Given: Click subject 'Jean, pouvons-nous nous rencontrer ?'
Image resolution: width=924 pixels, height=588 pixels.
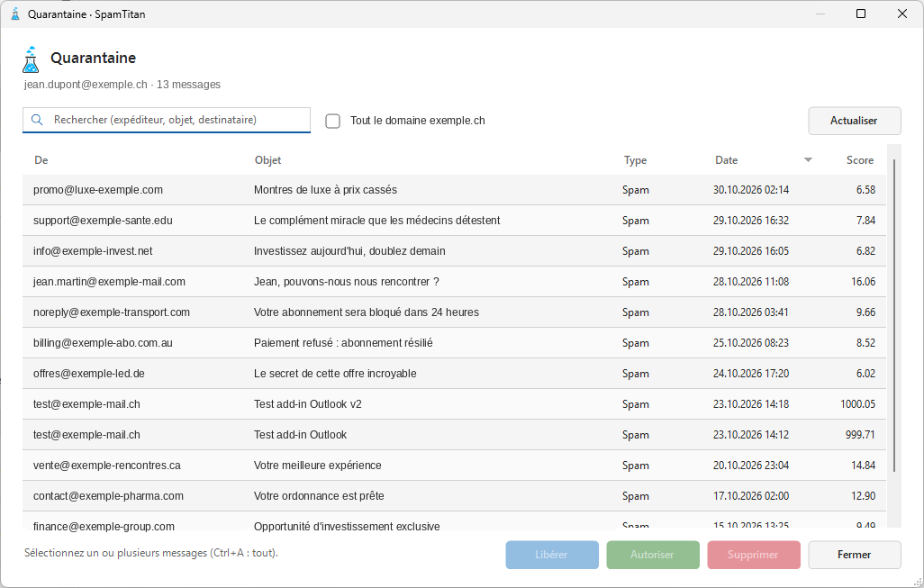Looking at the screenshot, I should pyautogui.click(x=347, y=282).
